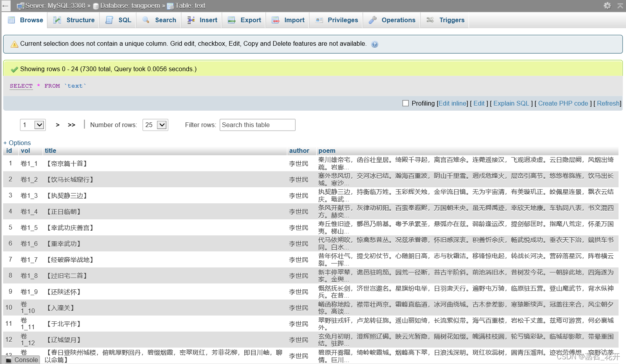The width and height of the screenshot is (626, 364).
Task: Click the Search magnifier icon
Action: [x=146, y=20]
